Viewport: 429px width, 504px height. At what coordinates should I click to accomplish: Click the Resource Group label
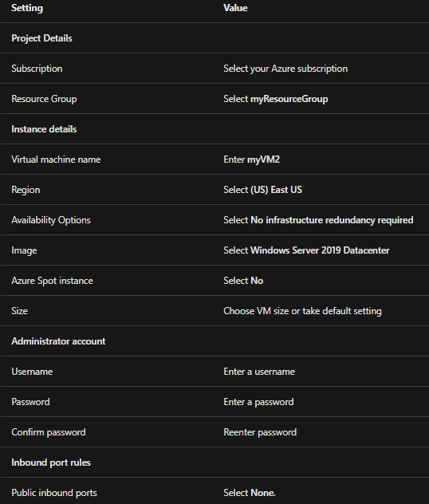pyautogui.click(x=44, y=99)
